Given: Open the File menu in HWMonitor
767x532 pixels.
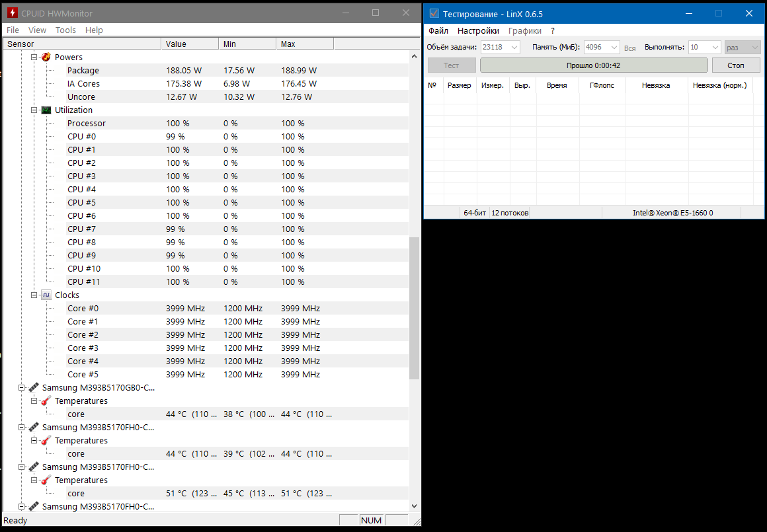Looking at the screenshot, I should pyautogui.click(x=13, y=30).
